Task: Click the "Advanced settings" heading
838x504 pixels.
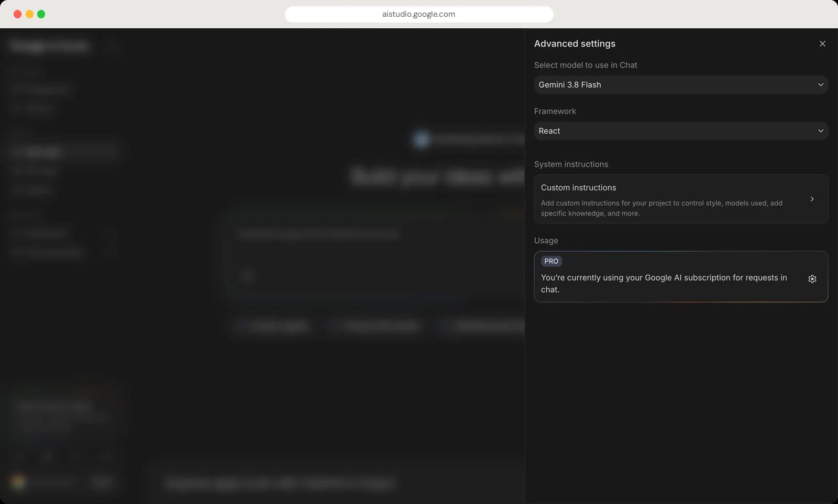Action: [x=575, y=44]
